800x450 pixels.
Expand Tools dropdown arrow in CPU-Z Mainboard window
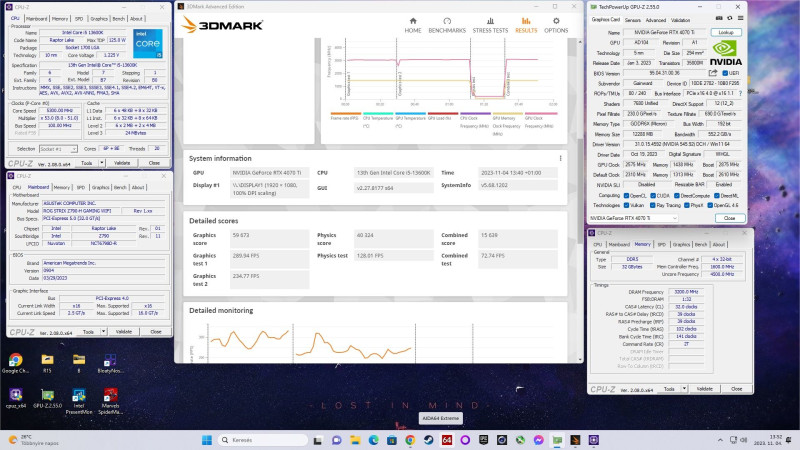tap(104, 332)
